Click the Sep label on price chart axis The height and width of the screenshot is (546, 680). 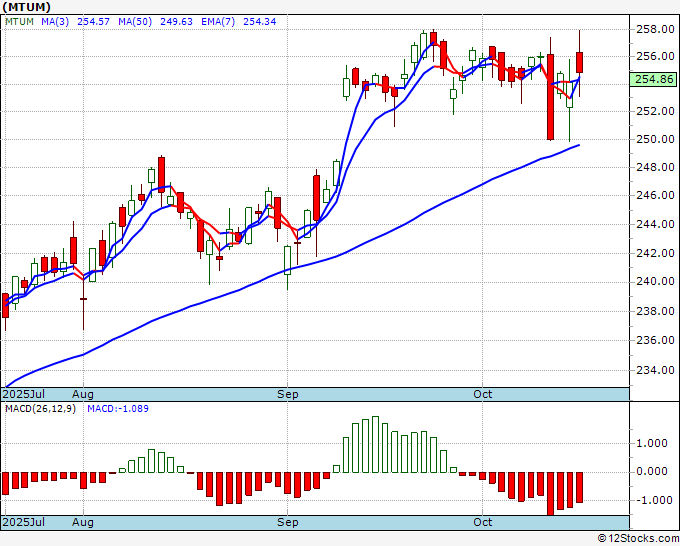(x=288, y=394)
